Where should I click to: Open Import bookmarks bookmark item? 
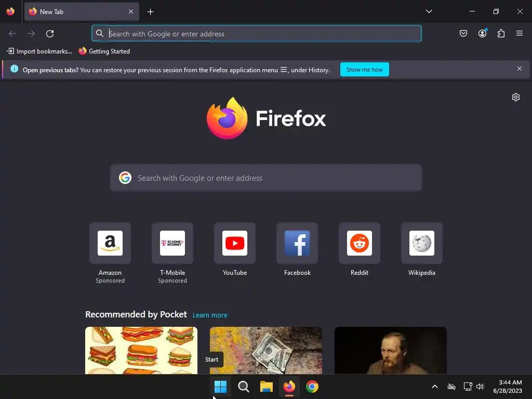39,51
